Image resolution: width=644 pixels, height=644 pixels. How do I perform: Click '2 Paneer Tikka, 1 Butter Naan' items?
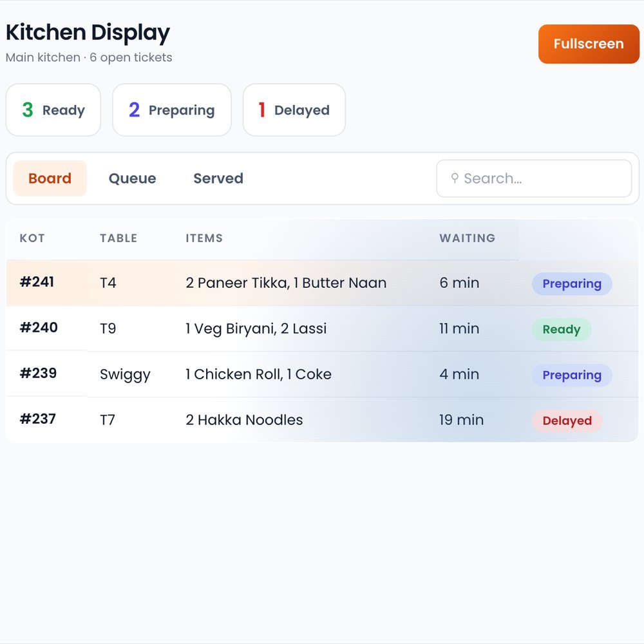(x=287, y=283)
